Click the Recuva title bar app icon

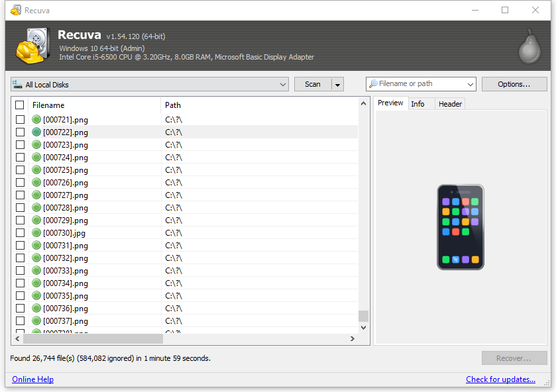point(16,11)
